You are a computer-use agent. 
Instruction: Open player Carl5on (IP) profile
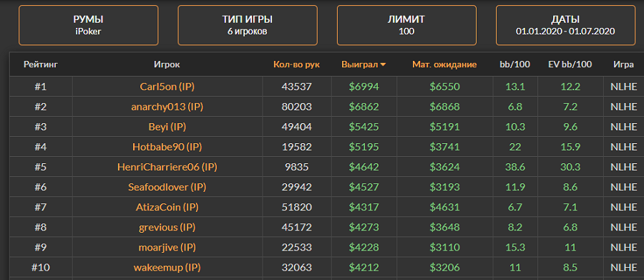pyautogui.click(x=167, y=87)
